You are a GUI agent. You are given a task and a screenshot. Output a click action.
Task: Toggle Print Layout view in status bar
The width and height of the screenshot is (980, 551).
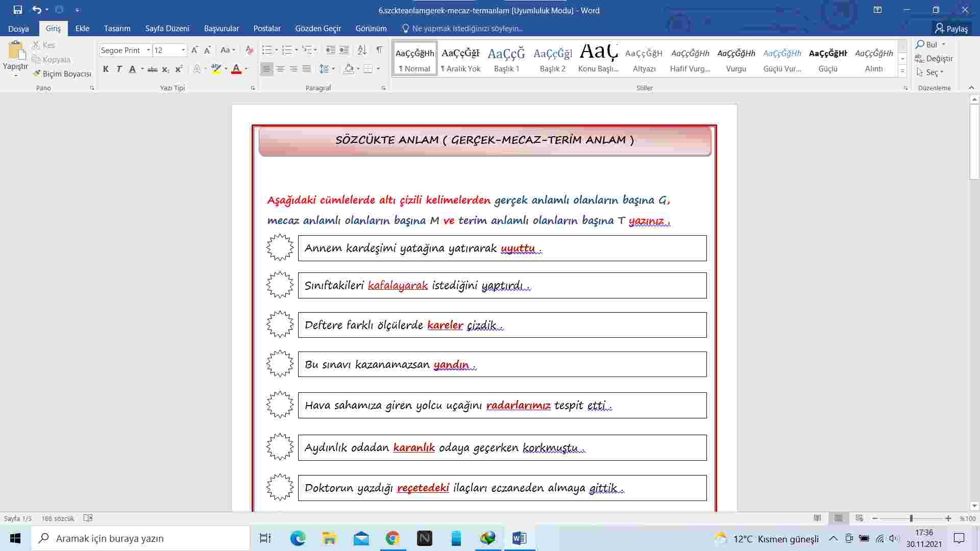839,518
